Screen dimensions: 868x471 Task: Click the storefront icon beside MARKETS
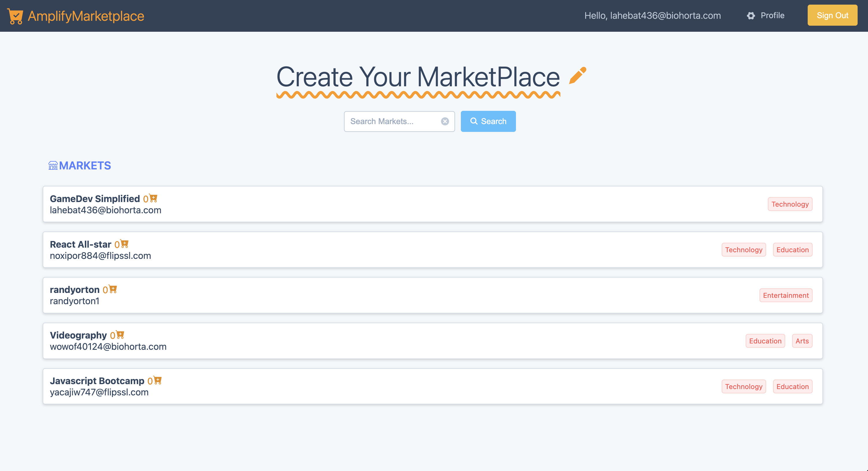[53, 165]
